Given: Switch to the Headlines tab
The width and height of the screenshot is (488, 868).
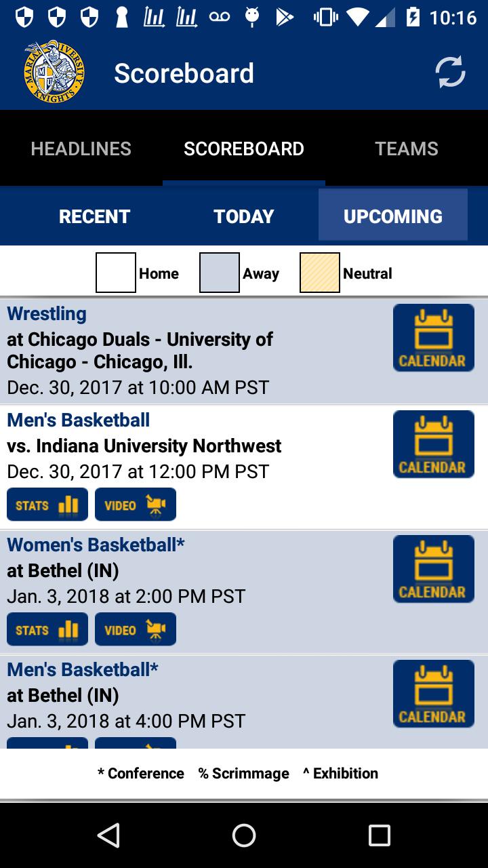Looking at the screenshot, I should (x=81, y=149).
